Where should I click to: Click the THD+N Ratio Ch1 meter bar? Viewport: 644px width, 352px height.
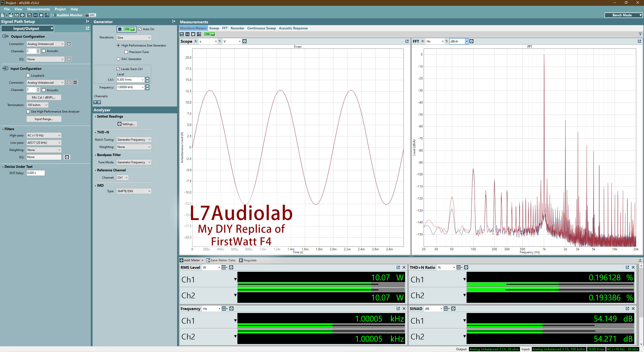coord(550,285)
